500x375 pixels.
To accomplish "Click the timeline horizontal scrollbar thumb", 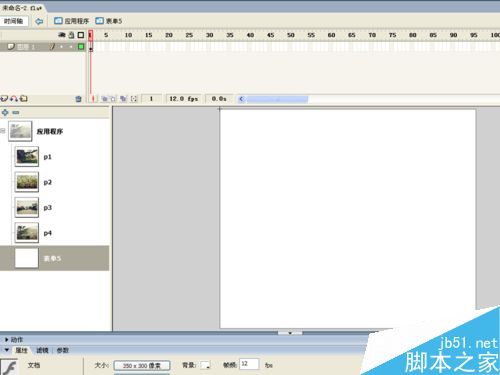I will 277,99.
